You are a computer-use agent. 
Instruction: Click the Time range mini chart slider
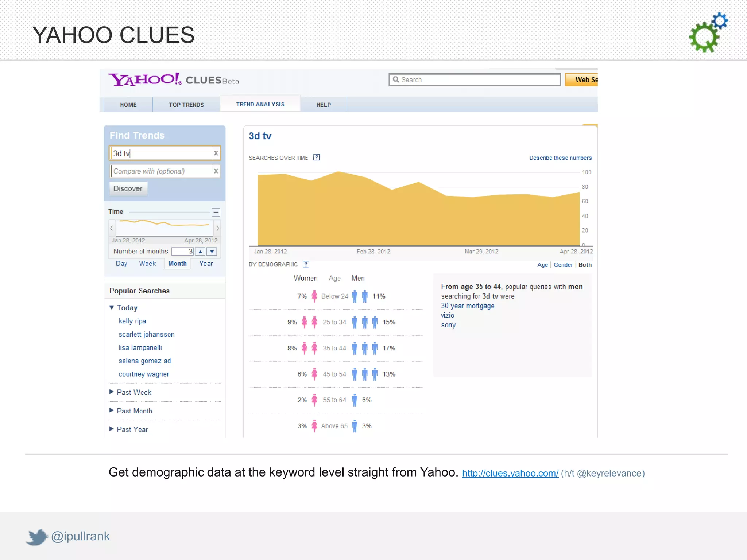(165, 228)
